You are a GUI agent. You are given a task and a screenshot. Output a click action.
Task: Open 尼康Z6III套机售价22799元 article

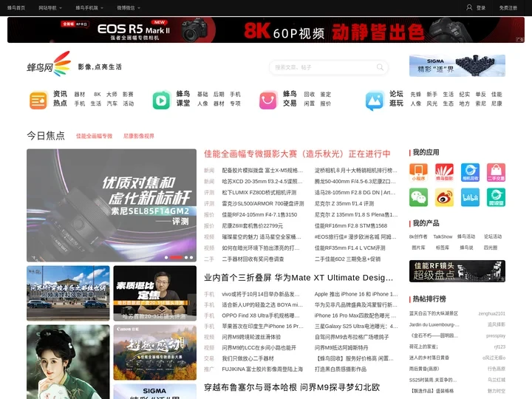[253, 225]
